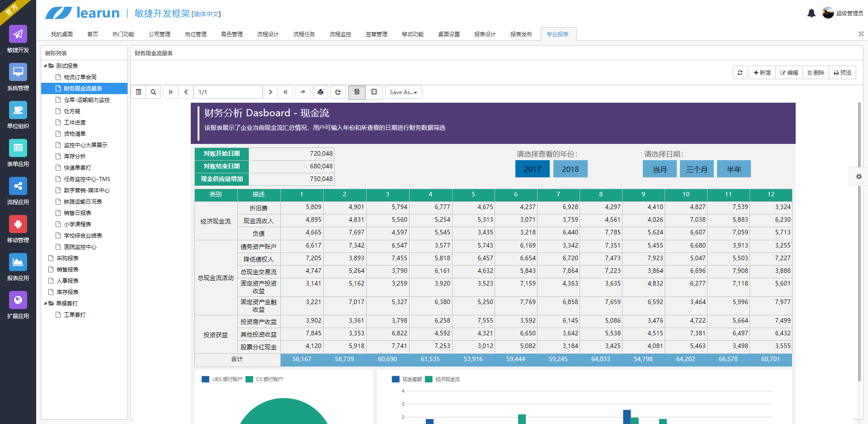Switch to 我的桌面 tab

click(x=62, y=34)
